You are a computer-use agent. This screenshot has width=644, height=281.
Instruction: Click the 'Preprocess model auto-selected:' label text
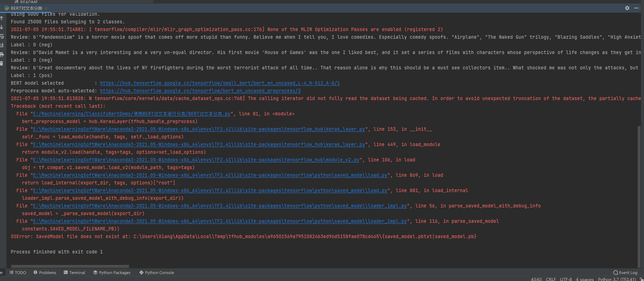point(54,91)
